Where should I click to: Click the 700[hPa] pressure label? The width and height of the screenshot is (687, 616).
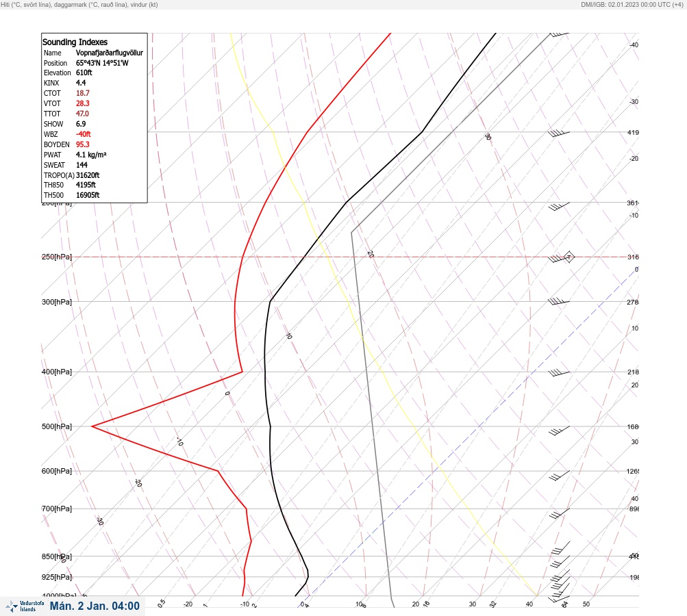coord(57,509)
